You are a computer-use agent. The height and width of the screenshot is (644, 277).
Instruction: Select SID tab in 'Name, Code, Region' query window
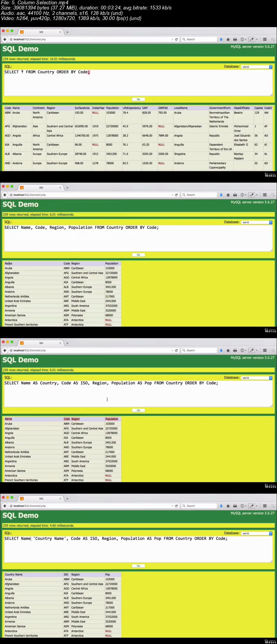41,187
